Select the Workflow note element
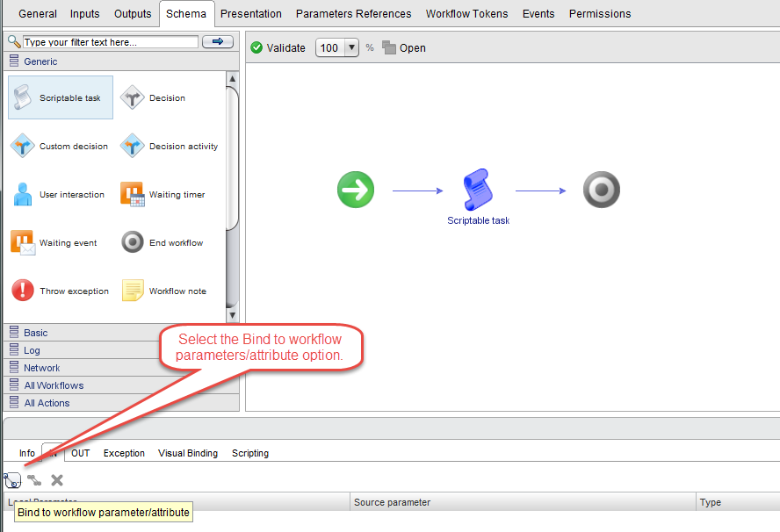Viewport: 780px width, 532px height. (x=132, y=291)
